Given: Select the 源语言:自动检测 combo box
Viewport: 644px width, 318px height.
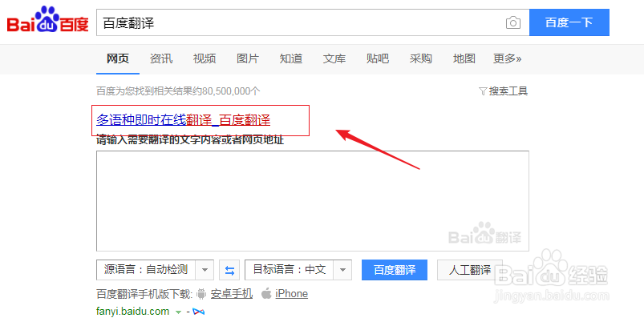Looking at the screenshot, I should pyautogui.click(x=155, y=270).
